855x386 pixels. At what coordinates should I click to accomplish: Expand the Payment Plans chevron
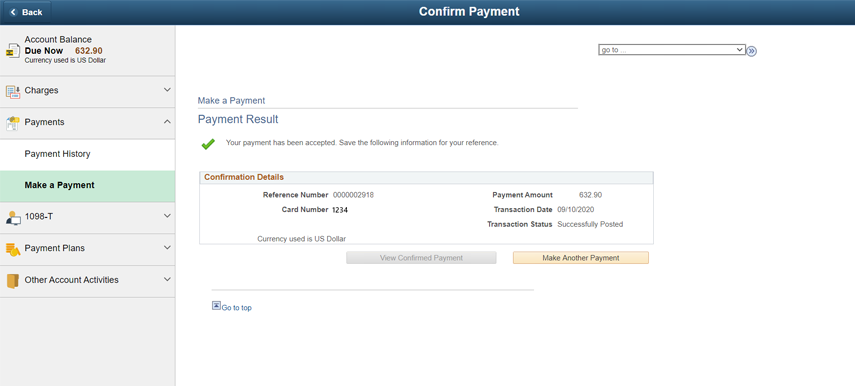167,248
